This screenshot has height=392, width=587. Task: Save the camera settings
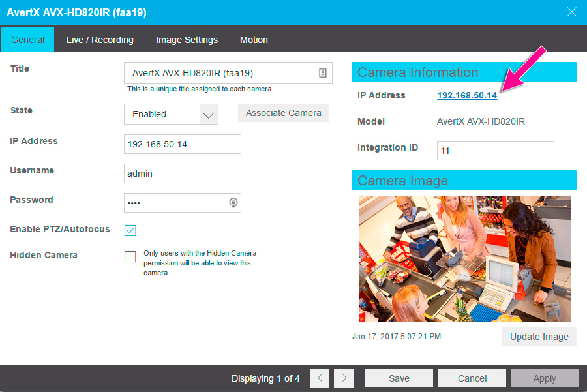pyautogui.click(x=399, y=378)
